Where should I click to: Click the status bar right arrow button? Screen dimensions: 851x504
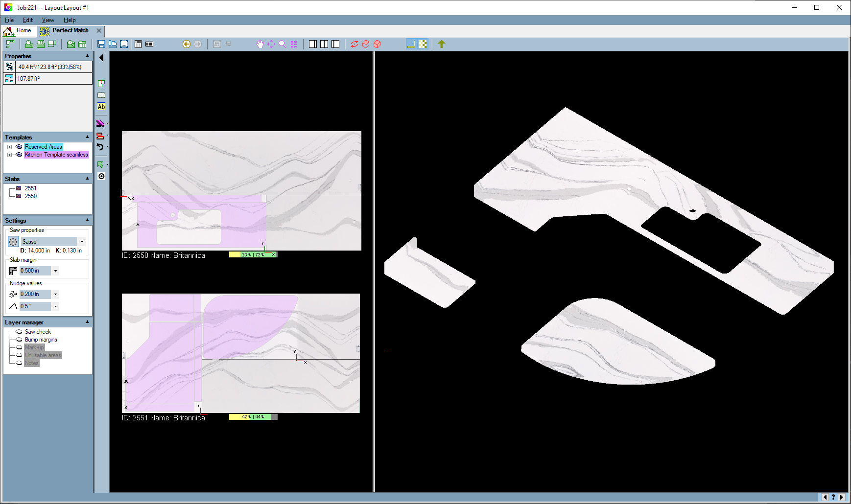click(x=842, y=497)
